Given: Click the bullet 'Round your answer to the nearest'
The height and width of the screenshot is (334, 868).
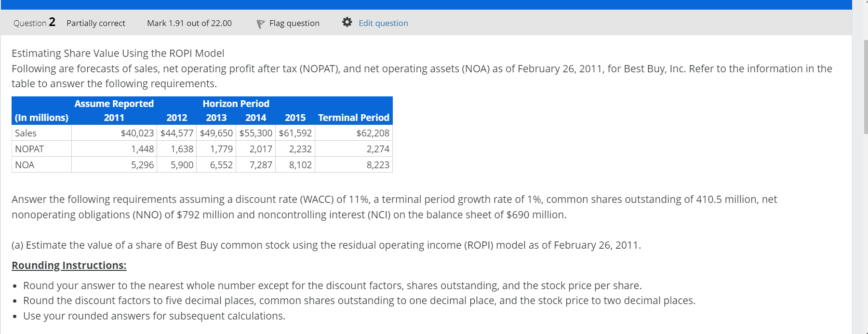Looking at the screenshot, I should point(333,285).
